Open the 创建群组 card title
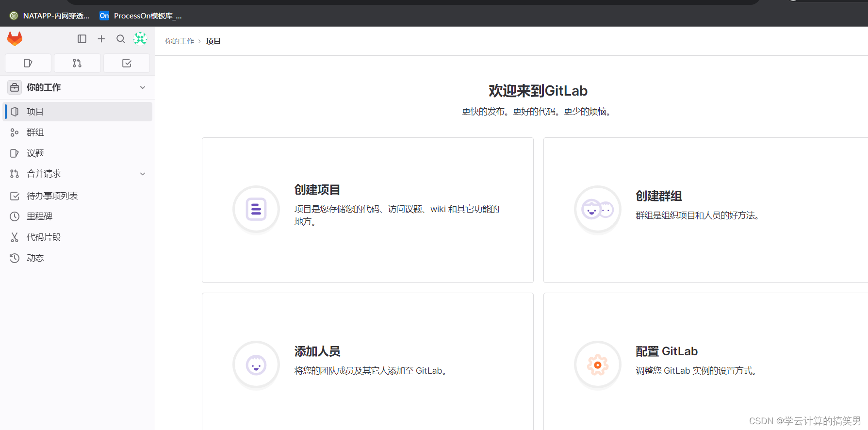The width and height of the screenshot is (868, 430). coord(659,196)
